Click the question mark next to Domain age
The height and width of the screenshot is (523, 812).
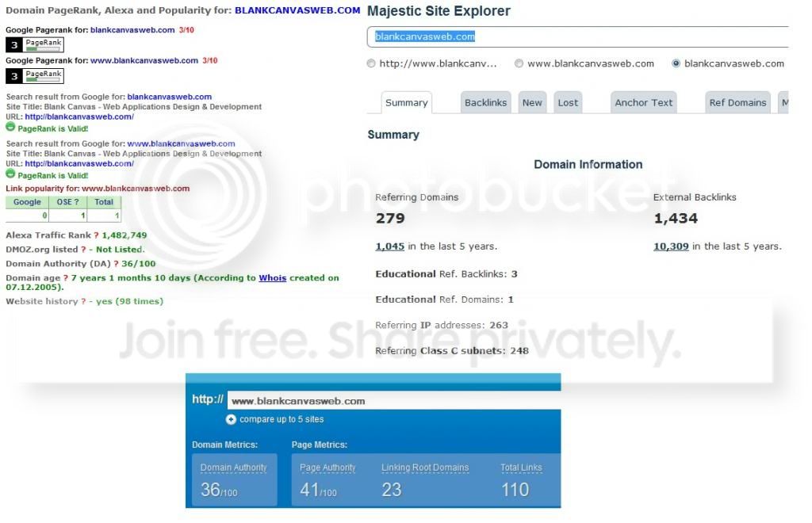click(x=66, y=278)
